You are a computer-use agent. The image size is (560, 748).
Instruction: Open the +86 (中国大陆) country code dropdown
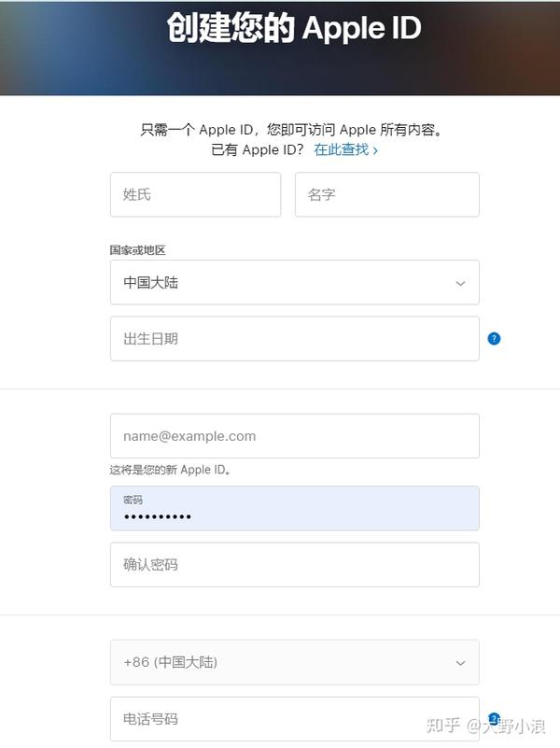(295, 663)
